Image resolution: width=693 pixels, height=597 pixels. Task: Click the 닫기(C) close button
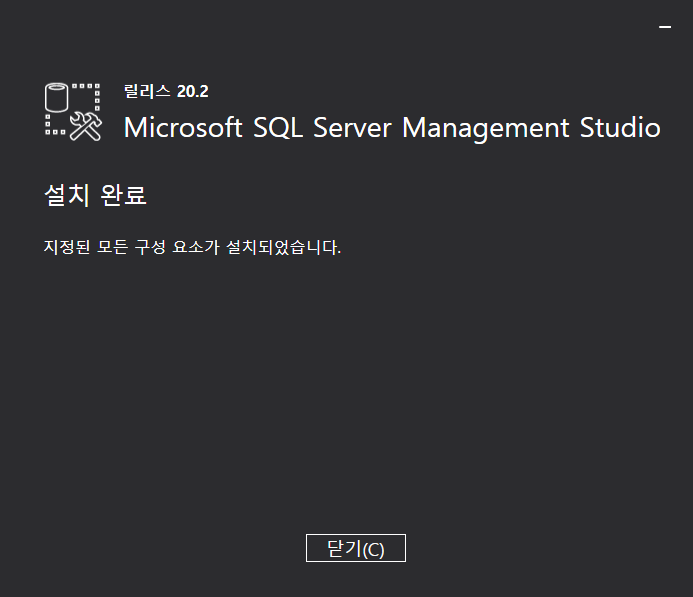[x=356, y=548]
